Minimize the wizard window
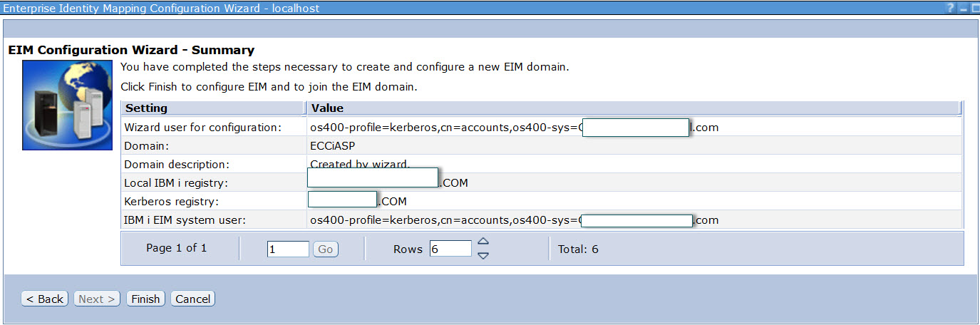The height and width of the screenshot is (325, 980). tap(962, 9)
